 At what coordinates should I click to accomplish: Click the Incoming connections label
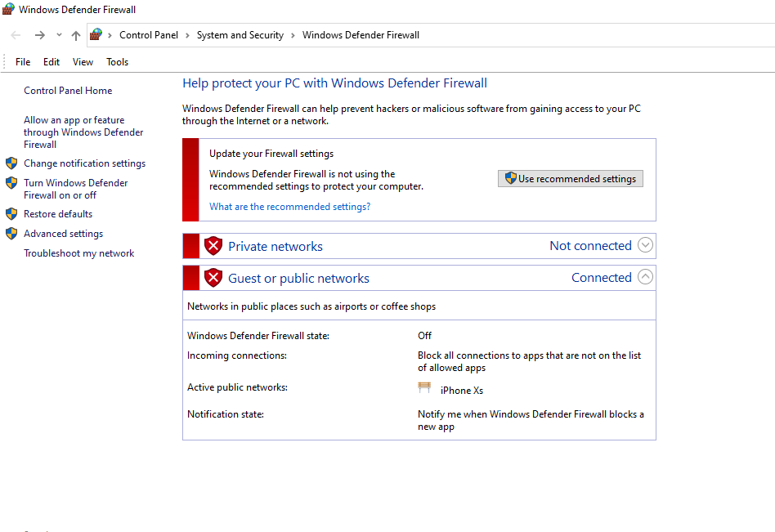pyautogui.click(x=237, y=355)
